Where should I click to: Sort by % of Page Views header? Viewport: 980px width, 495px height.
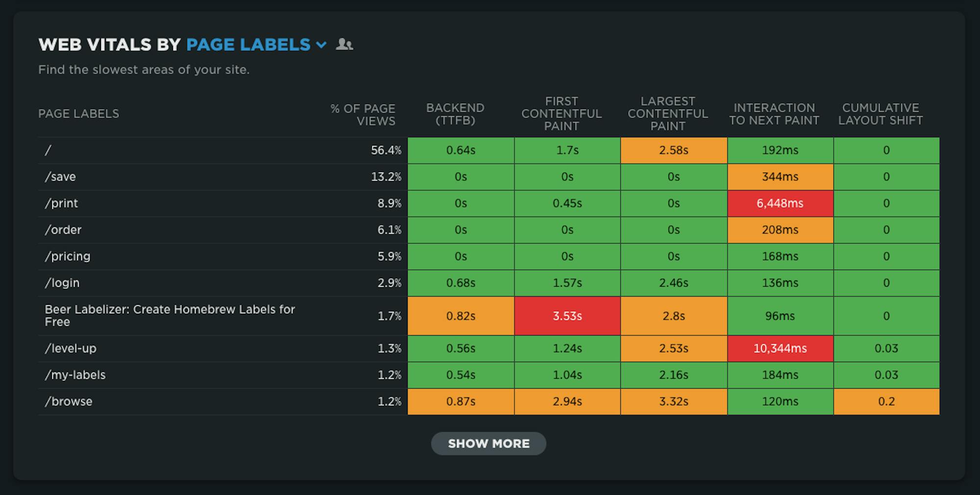point(363,115)
